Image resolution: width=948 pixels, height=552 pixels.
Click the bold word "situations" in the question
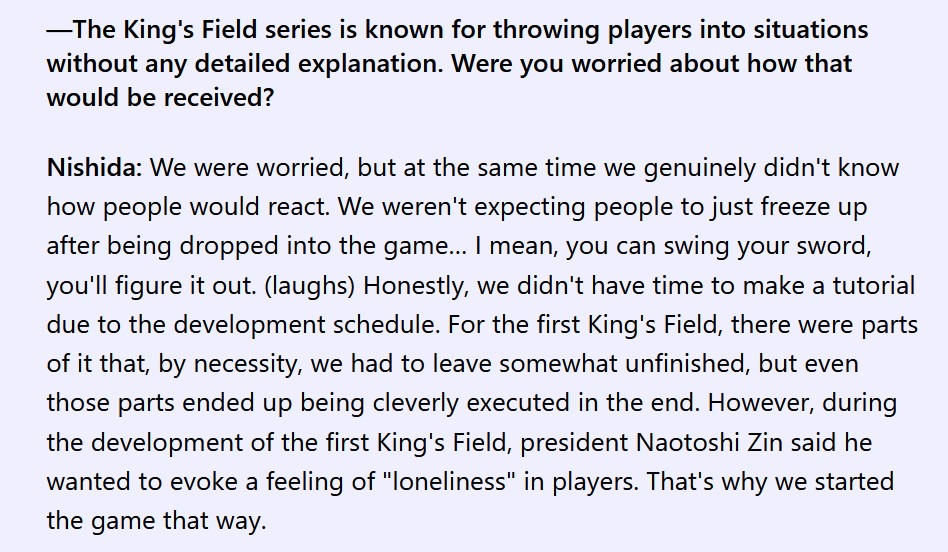click(807, 29)
